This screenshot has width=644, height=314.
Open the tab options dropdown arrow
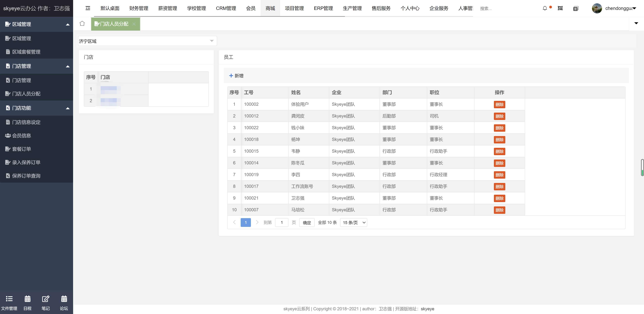[636, 23]
